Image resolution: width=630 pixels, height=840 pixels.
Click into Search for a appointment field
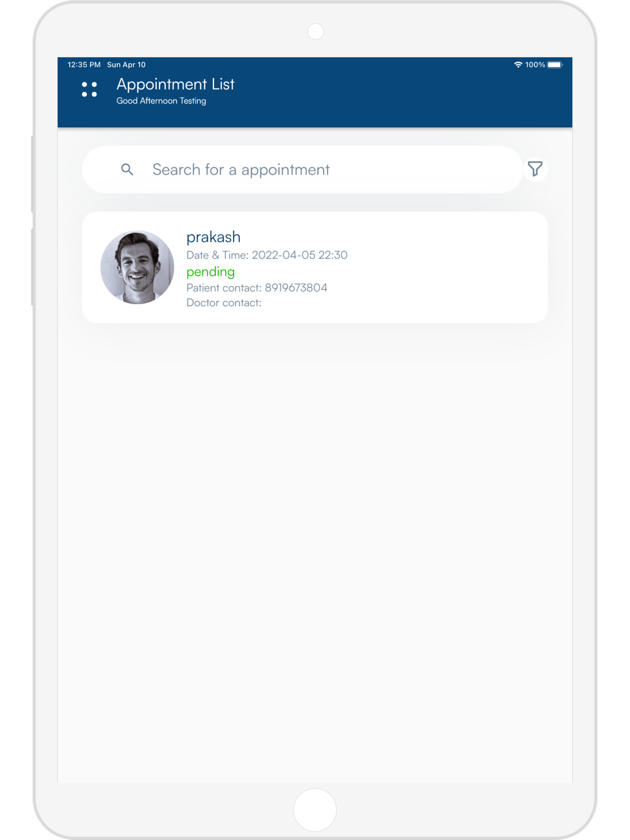[x=302, y=169]
